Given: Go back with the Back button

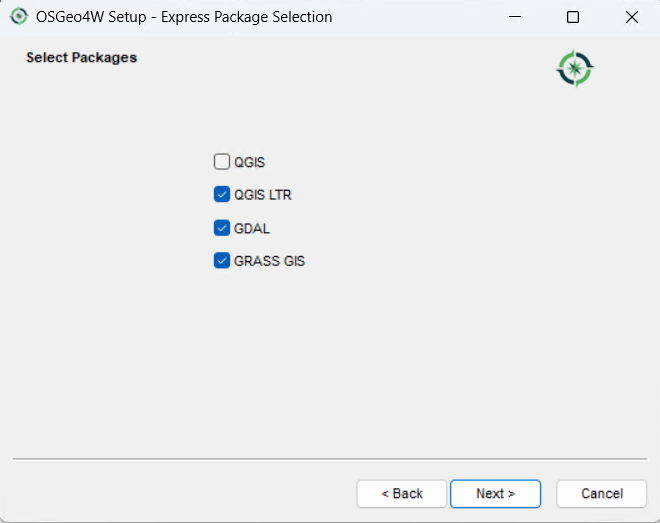Looking at the screenshot, I should pyautogui.click(x=402, y=493).
